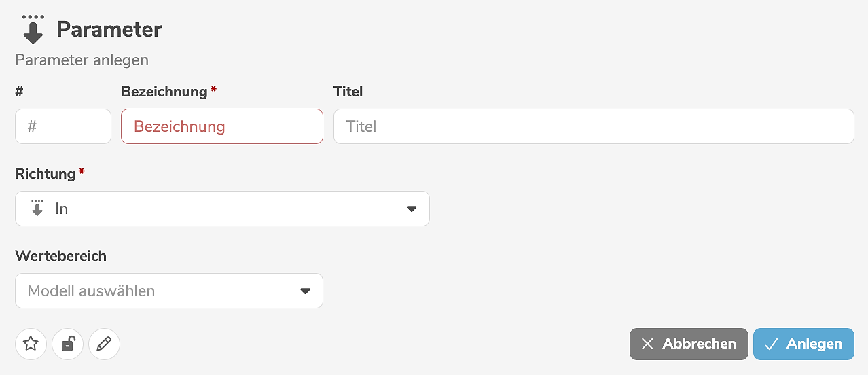Click the # field label

(x=19, y=92)
